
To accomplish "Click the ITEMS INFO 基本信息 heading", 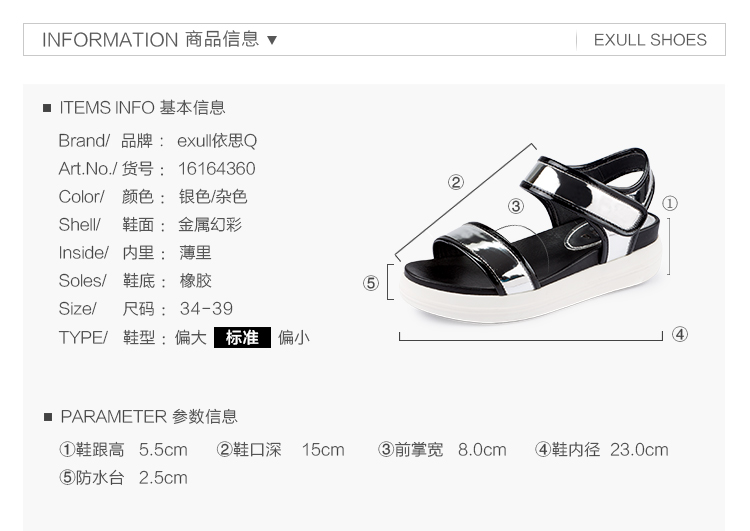I will coord(142,108).
